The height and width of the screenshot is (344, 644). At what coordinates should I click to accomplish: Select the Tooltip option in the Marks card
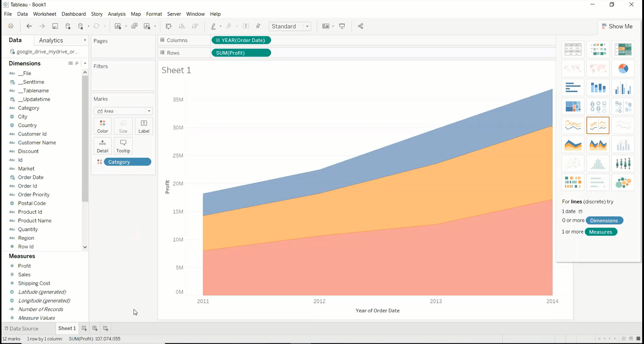123,146
